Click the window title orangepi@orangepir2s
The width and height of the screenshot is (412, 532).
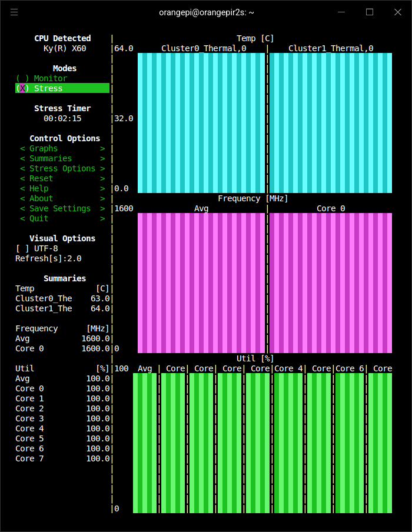(x=207, y=12)
